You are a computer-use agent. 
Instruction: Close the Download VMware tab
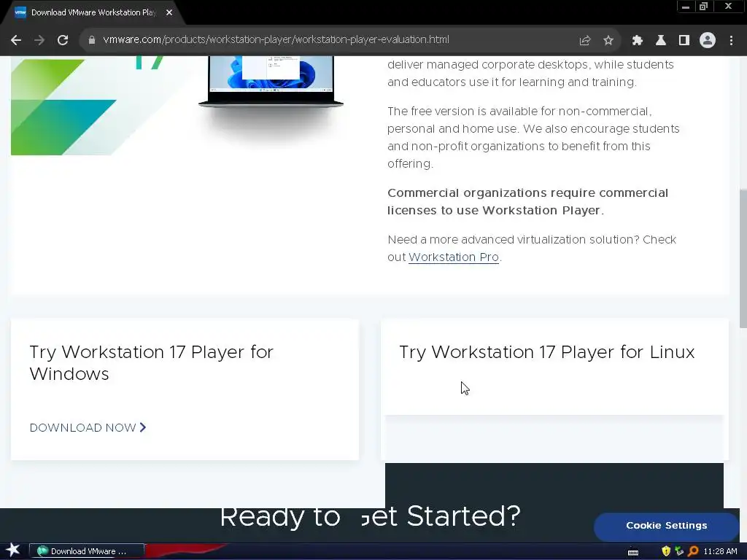[x=169, y=12]
